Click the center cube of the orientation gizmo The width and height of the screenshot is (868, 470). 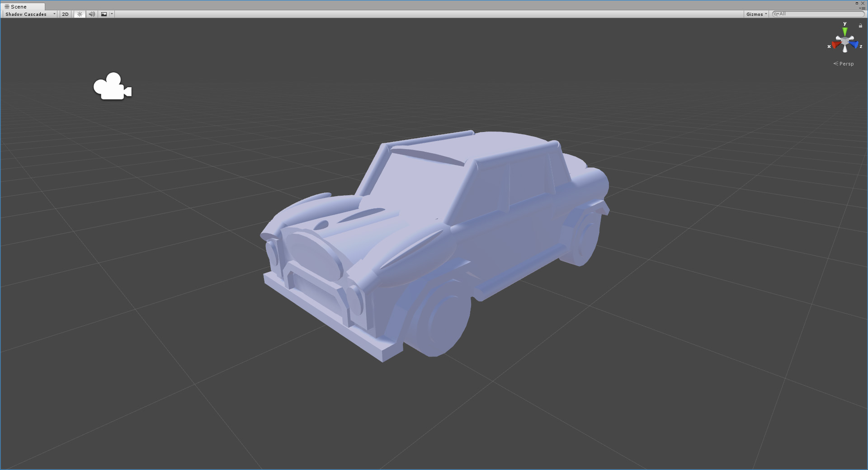[844, 41]
